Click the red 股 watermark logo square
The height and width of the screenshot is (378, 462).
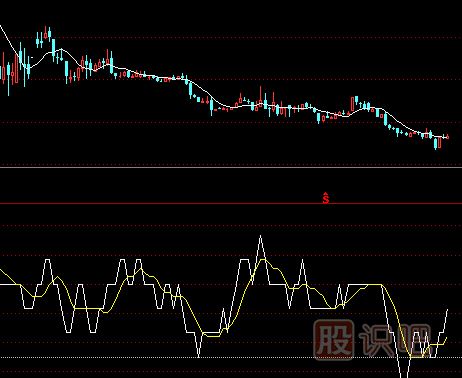point(334,340)
